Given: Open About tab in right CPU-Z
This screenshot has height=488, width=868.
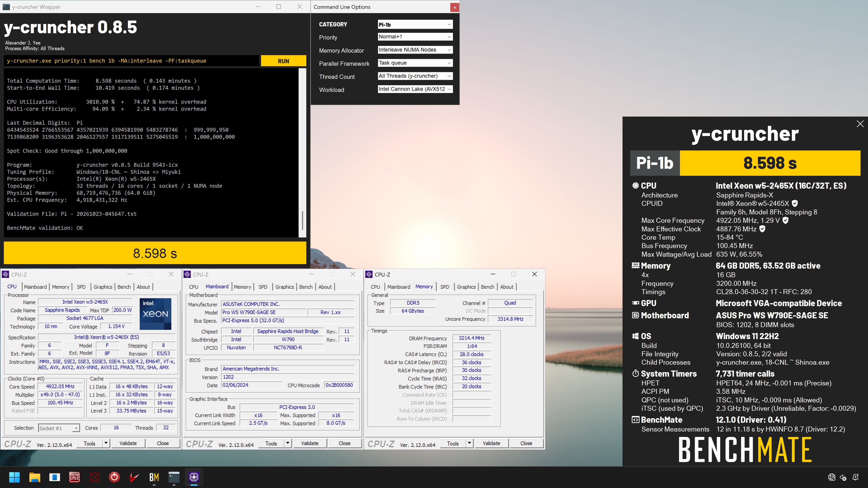Looking at the screenshot, I should pyautogui.click(x=507, y=287).
